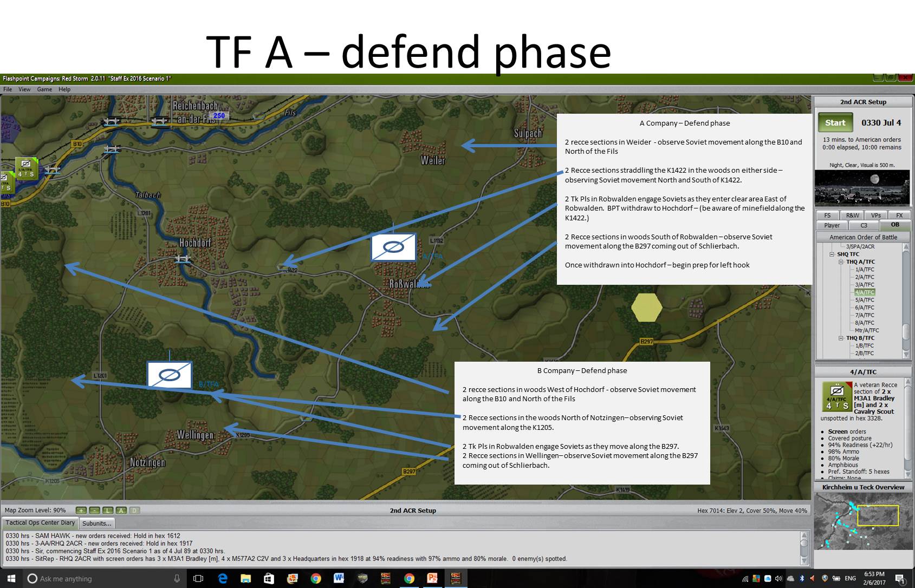
Task: Select Mtr/A/TFC in the order of battle
Action: [x=867, y=330]
